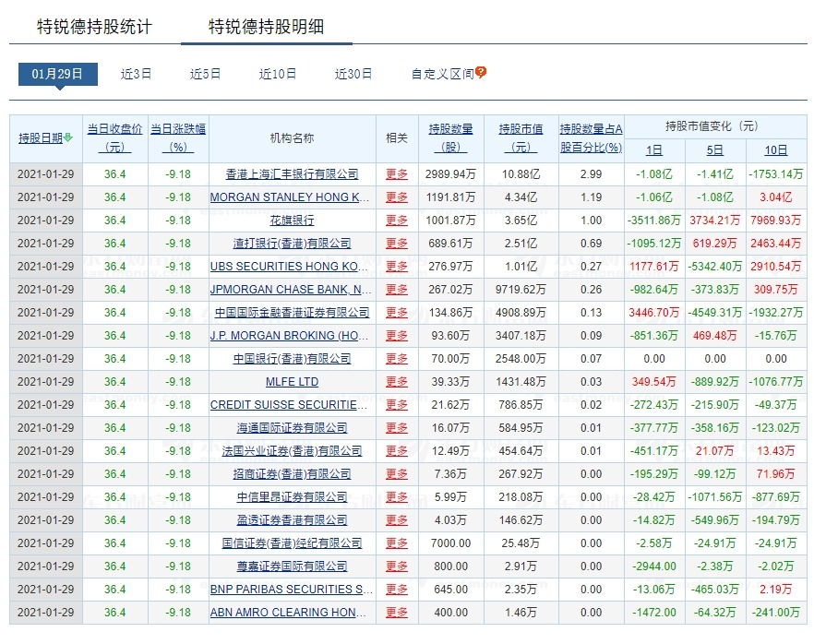This screenshot has width=814, height=644.
Task: Click 更多 in the 中信里昂证券 row
Action: [x=397, y=497]
